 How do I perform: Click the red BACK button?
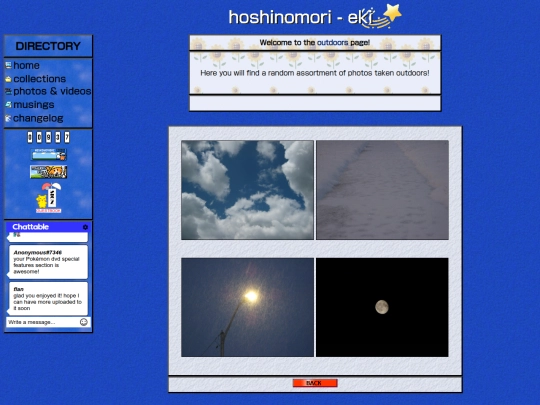[x=315, y=383]
